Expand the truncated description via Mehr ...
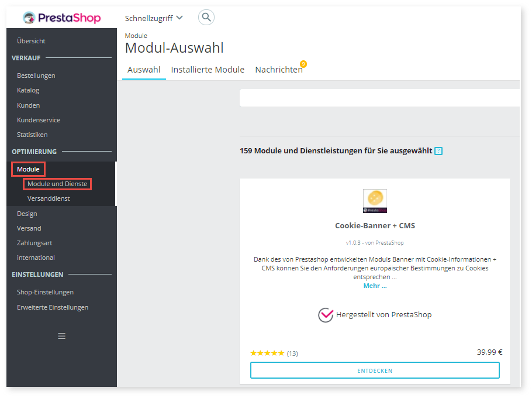Viewport: 532px width, 398px height. (x=375, y=286)
